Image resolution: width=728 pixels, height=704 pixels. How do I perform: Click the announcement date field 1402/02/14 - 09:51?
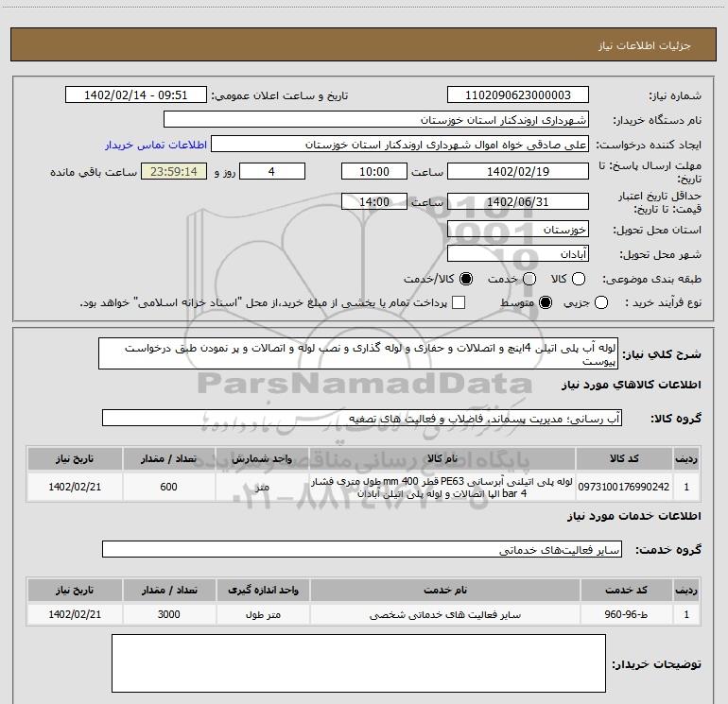(136, 94)
